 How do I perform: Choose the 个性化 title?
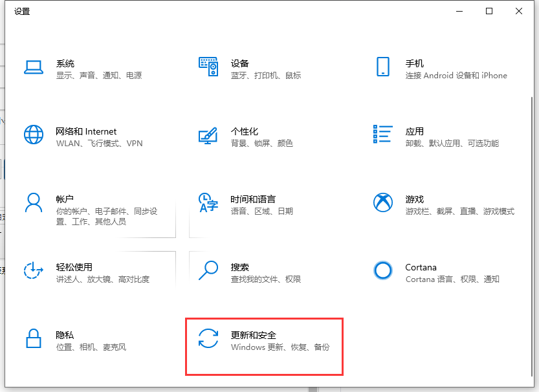245,131
